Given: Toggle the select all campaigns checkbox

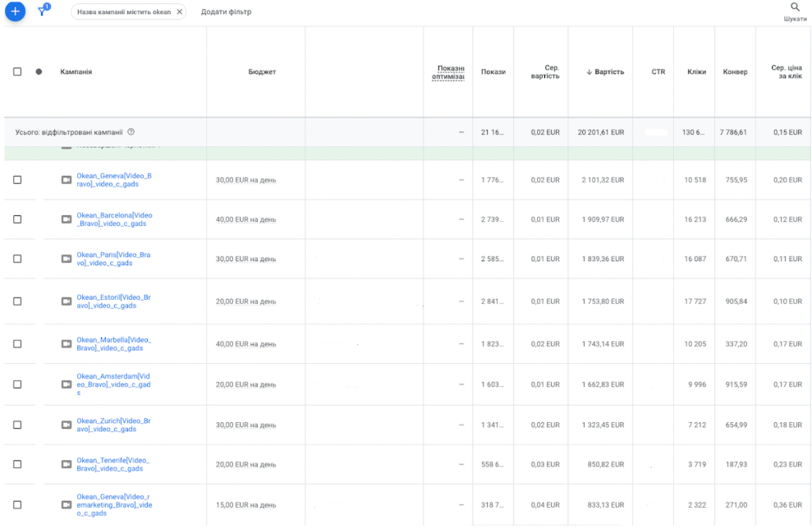Looking at the screenshot, I should click(17, 71).
